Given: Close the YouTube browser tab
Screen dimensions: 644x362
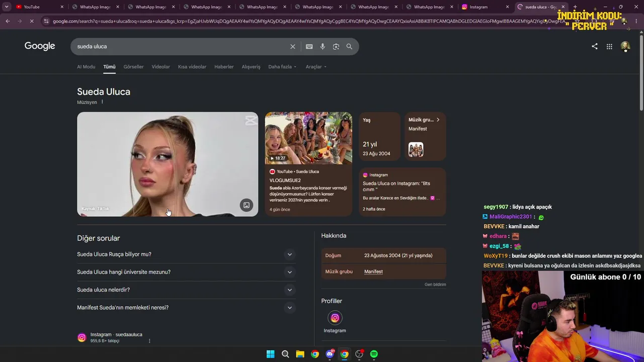Looking at the screenshot, I should (62, 7).
